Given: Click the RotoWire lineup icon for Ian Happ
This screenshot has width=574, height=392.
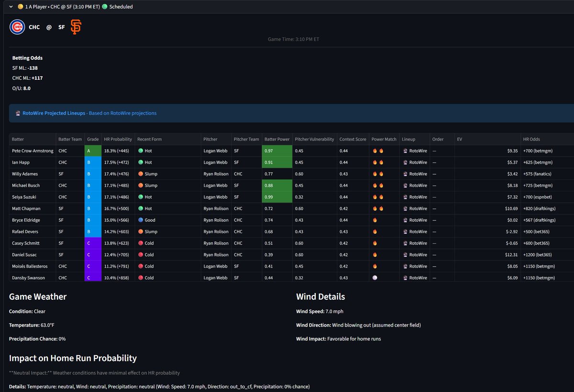Looking at the screenshot, I should point(405,162).
